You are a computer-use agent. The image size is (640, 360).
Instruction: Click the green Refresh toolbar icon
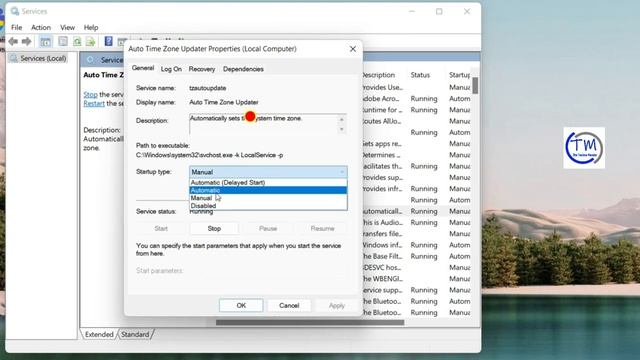77,41
